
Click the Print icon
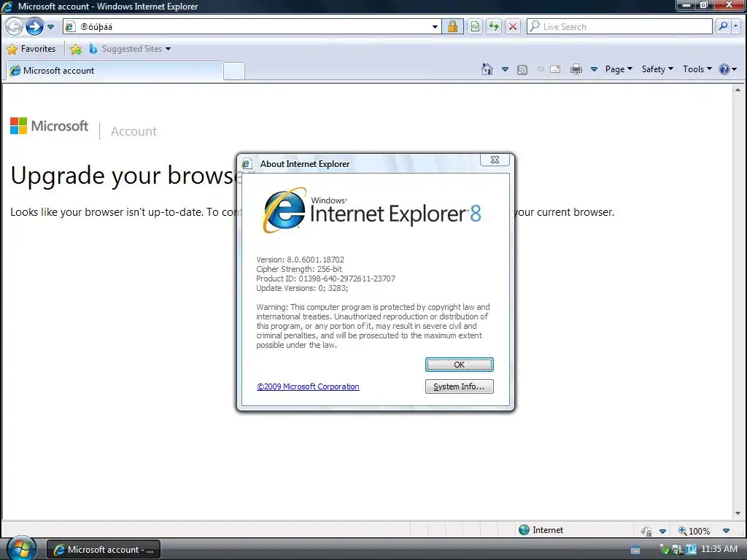[576, 69]
